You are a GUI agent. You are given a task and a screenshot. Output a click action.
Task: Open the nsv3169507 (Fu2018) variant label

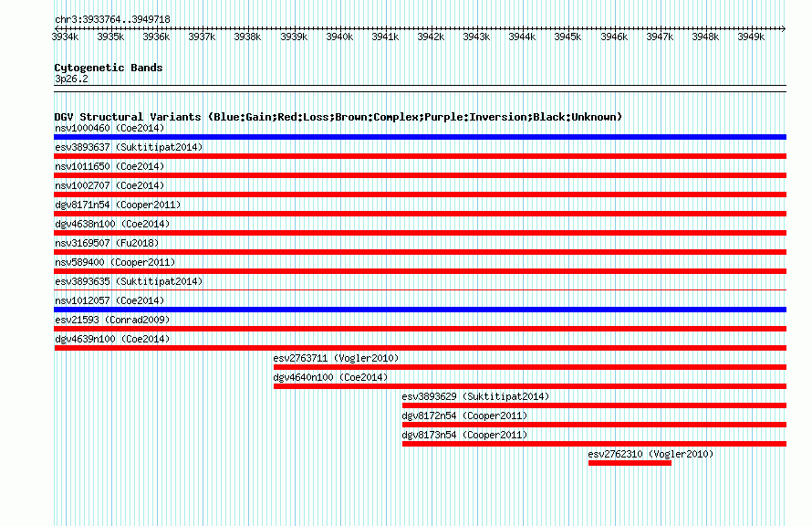[107, 243]
